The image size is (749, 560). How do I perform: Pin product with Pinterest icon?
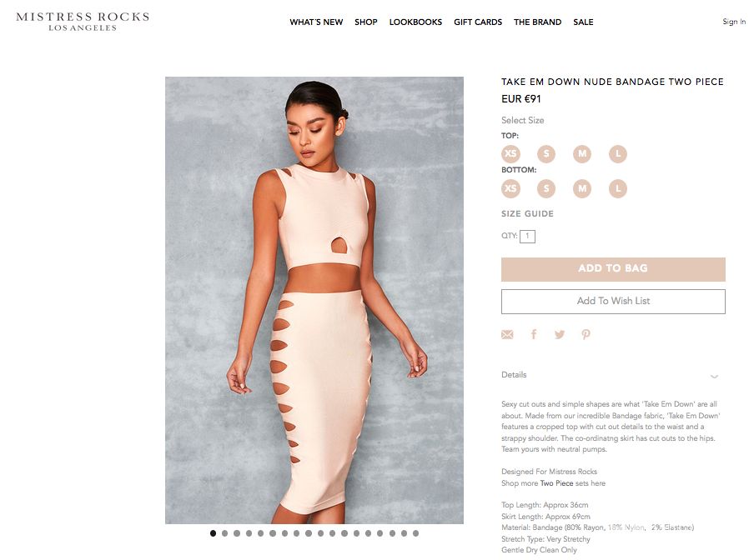click(586, 335)
